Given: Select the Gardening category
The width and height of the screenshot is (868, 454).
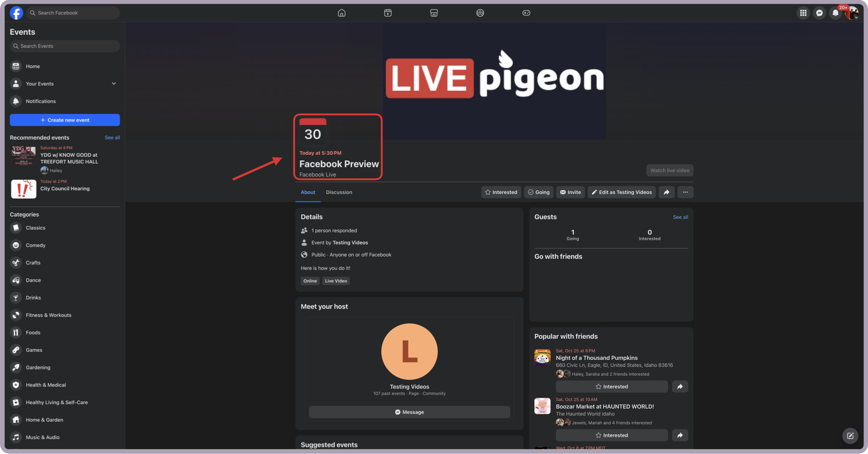Looking at the screenshot, I should [x=65, y=368].
